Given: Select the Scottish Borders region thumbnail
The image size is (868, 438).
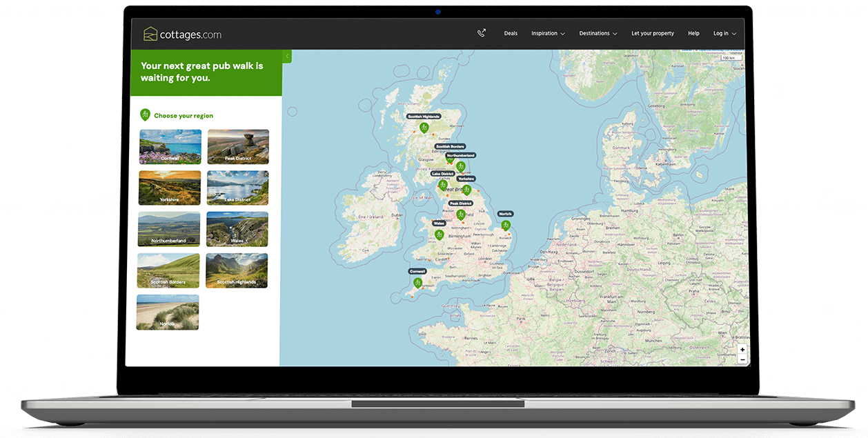Looking at the screenshot, I should [x=168, y=270].
